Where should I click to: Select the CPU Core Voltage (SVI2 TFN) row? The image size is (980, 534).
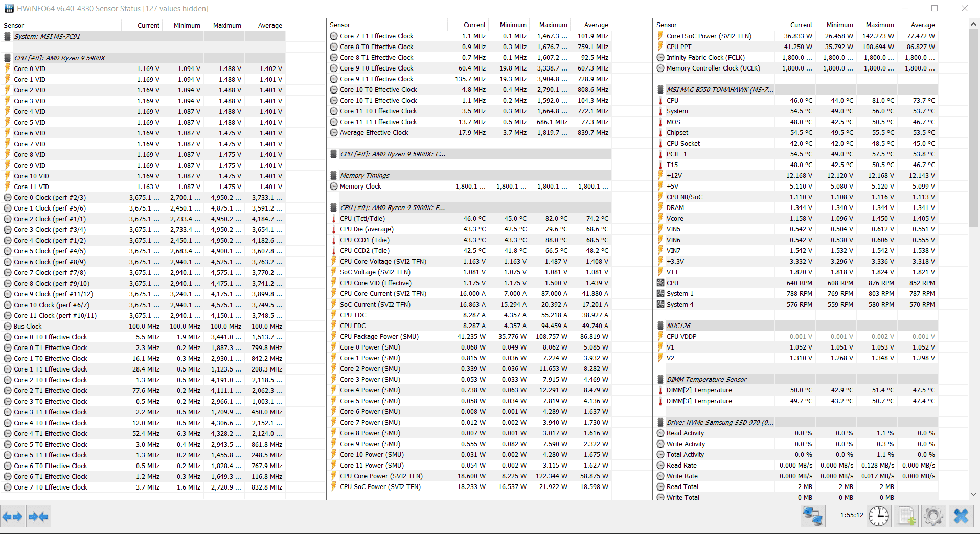pos(470,261)
